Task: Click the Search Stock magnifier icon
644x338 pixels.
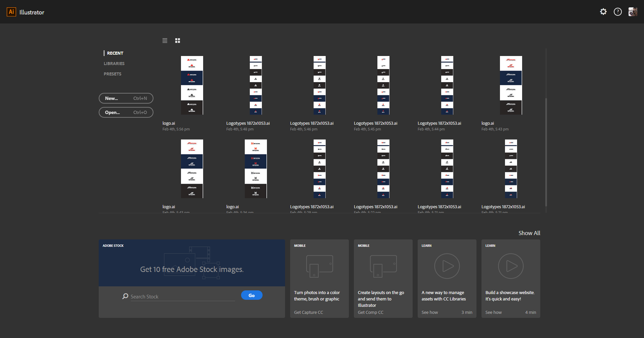Action: pyautogui.click(x=125, y=296)
